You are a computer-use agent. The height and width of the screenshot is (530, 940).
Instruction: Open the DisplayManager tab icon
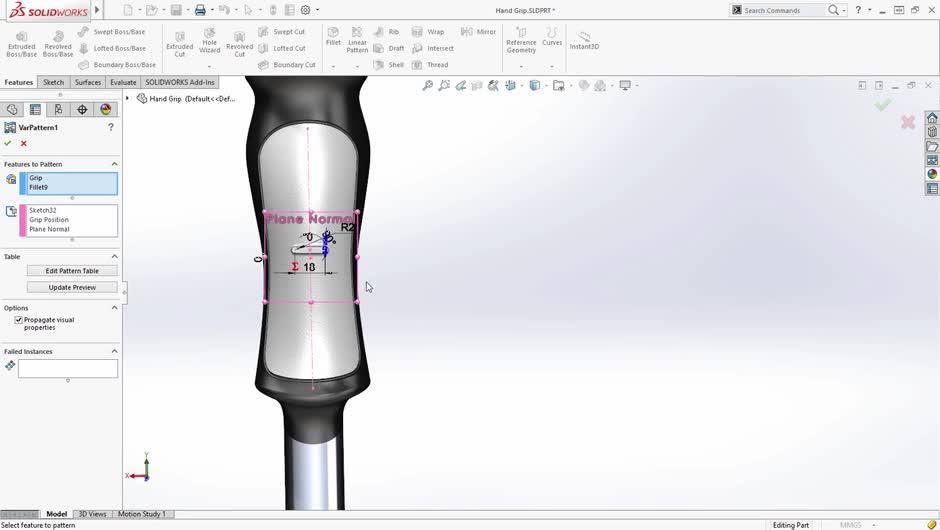tap(105, 110)
